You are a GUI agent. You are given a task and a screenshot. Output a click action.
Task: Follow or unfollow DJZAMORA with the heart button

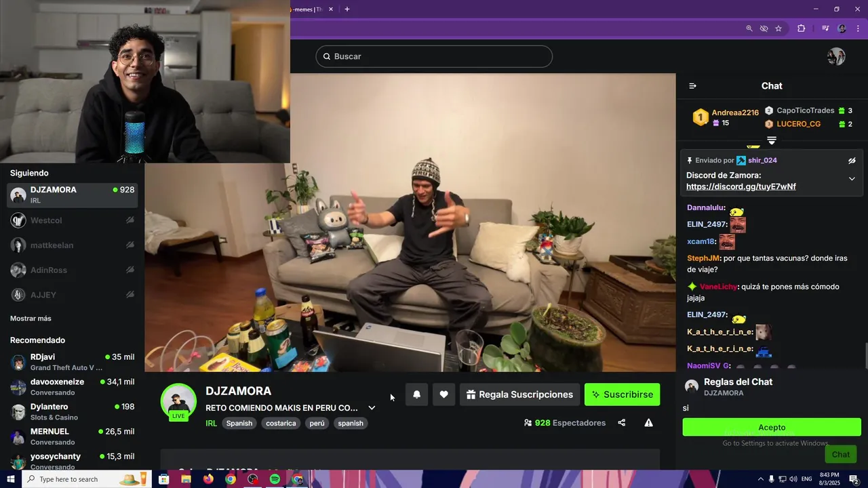[x=443, y=394]
